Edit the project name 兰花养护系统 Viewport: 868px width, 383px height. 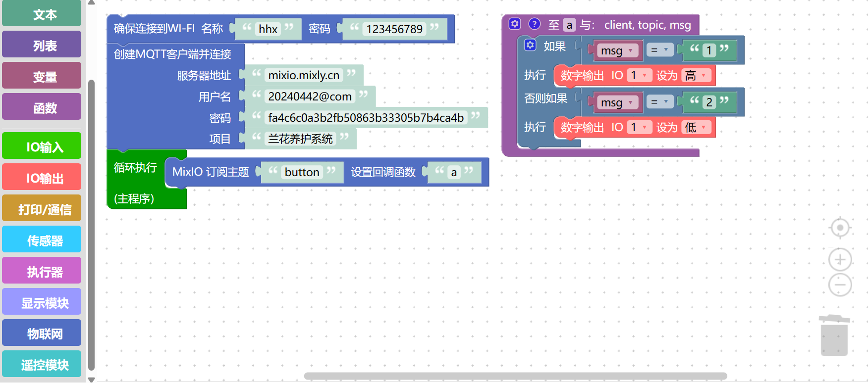click(300, 139)
